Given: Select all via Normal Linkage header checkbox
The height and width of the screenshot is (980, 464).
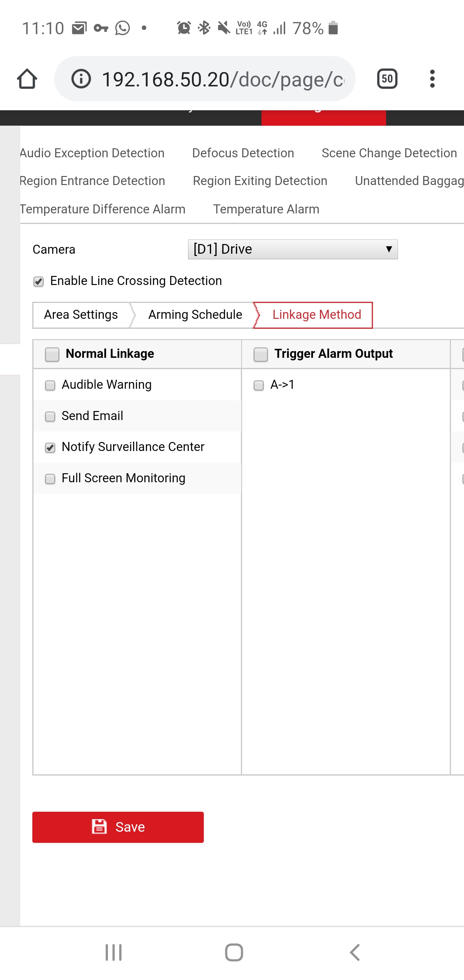Looking at the screenshot, I should pos(52,355).
